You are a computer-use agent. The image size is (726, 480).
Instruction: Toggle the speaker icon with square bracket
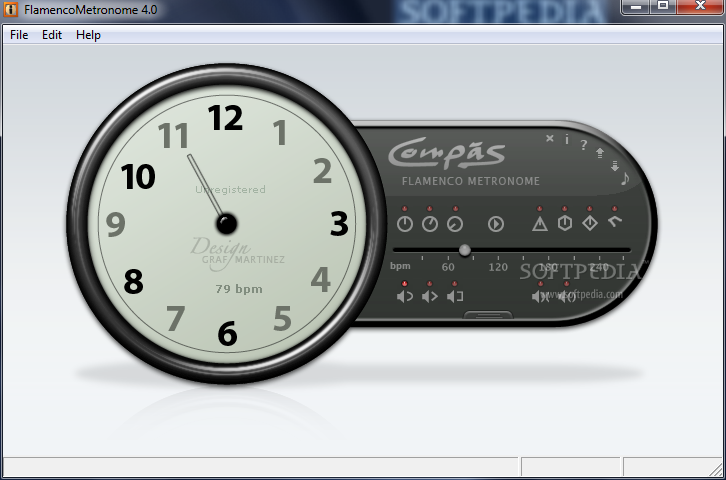coord(455,296)
